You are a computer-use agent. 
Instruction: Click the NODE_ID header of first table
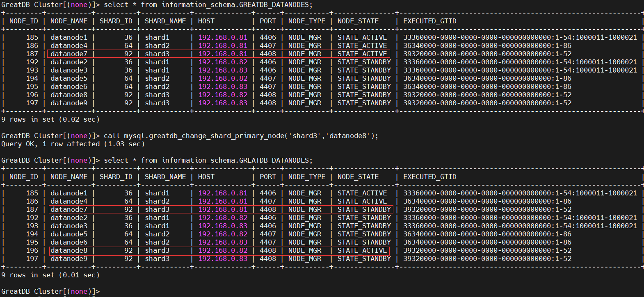tap(24, 21)
